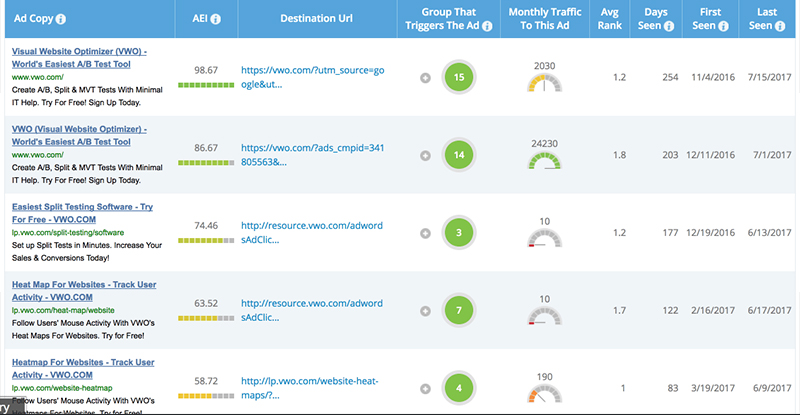Viewport: 800px width, 415px height.
Task: Expand keyword group for the 74.46 AEI ad
Action: point(426,233)
